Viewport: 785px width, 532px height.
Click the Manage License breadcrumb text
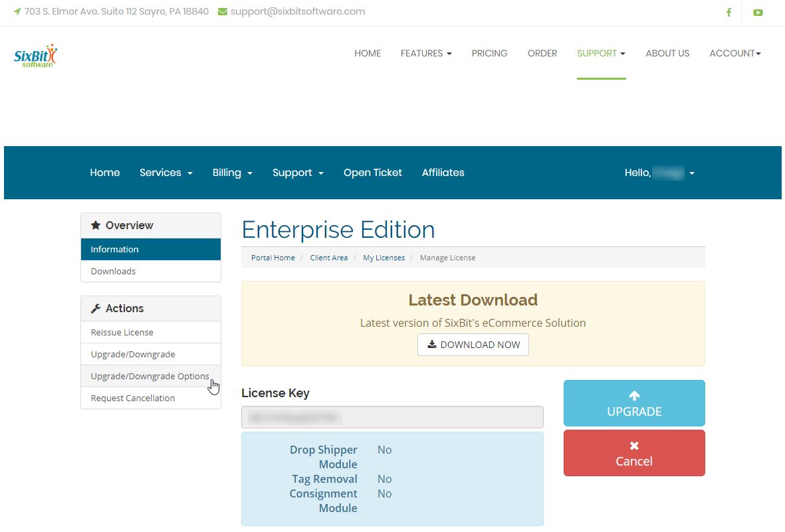[x=447, y=258]
